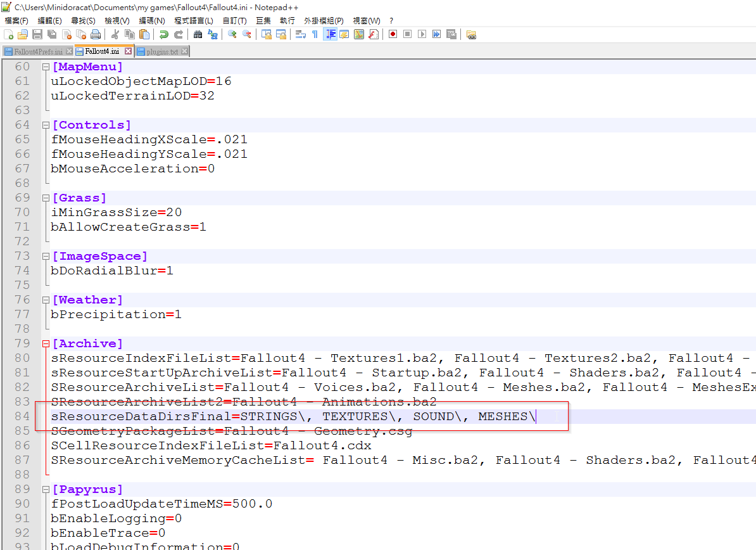Open the 編碼(N) menu
The width and height of the screenshot is (756, 550).
click(152, 21)
